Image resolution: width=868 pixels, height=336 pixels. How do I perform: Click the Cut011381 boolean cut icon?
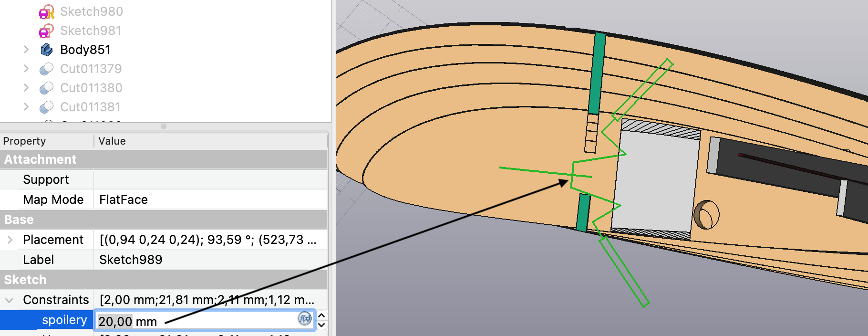pyautogui.click(x=46, y=107)
